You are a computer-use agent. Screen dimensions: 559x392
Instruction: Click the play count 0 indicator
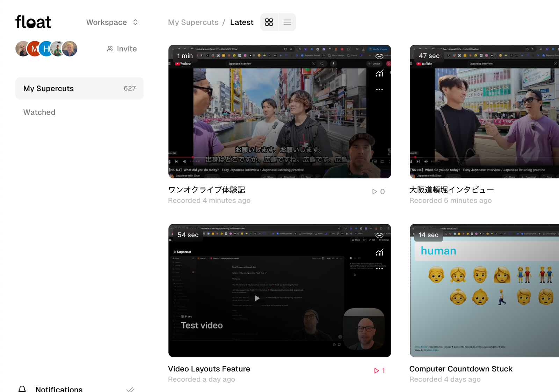[378, 192]
